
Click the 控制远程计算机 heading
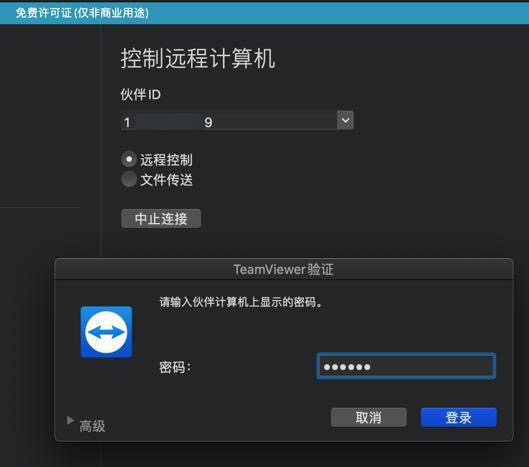coord(198,59)
